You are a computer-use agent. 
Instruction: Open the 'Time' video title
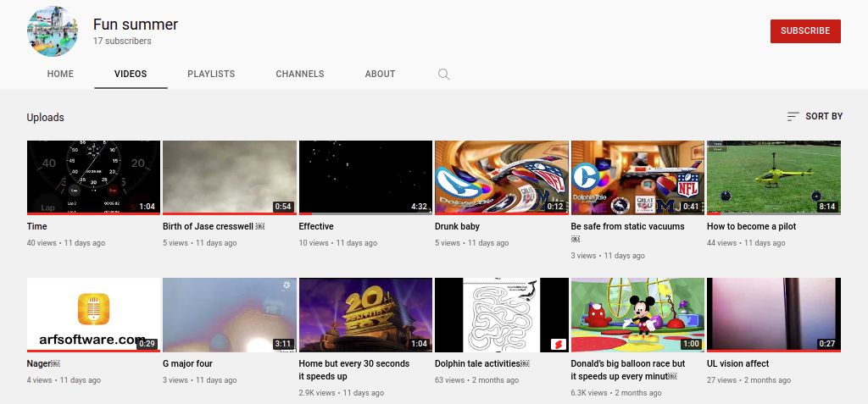[x=37, y=226]
